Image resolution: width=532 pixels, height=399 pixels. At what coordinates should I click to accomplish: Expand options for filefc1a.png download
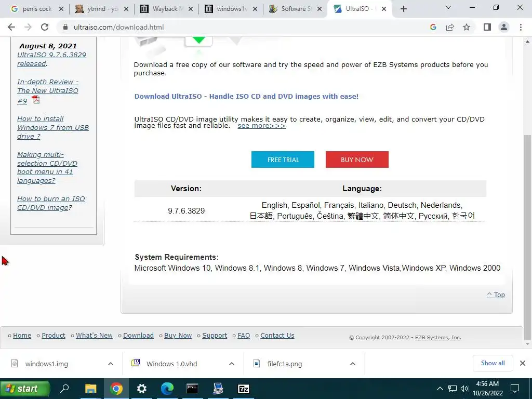click(x=353, y=364)
